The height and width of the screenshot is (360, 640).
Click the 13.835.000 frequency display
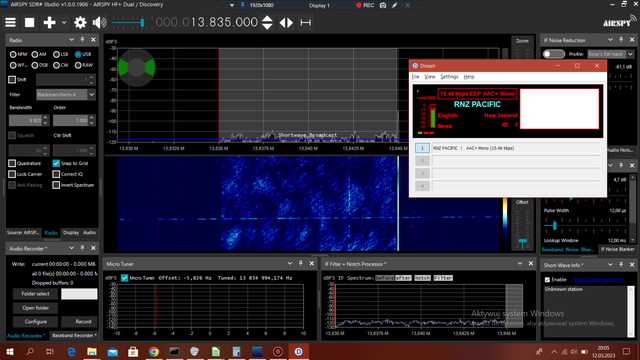tap(207, 22)
